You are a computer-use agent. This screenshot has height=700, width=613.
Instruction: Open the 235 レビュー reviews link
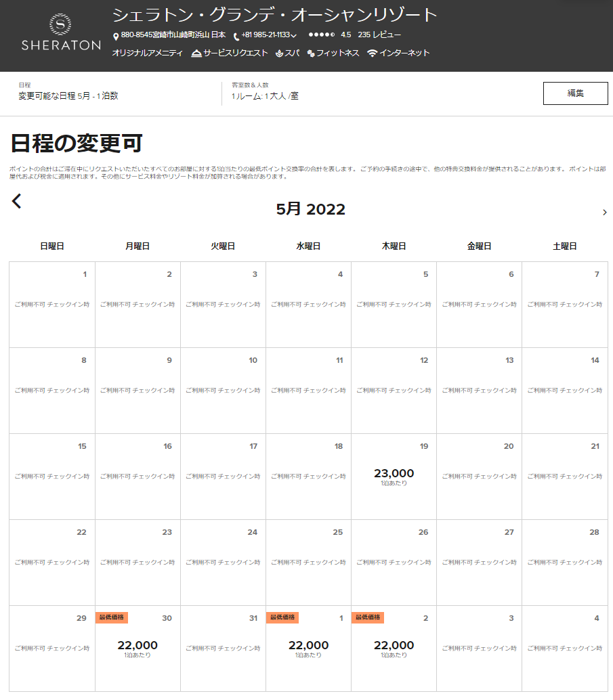[379, 35]
